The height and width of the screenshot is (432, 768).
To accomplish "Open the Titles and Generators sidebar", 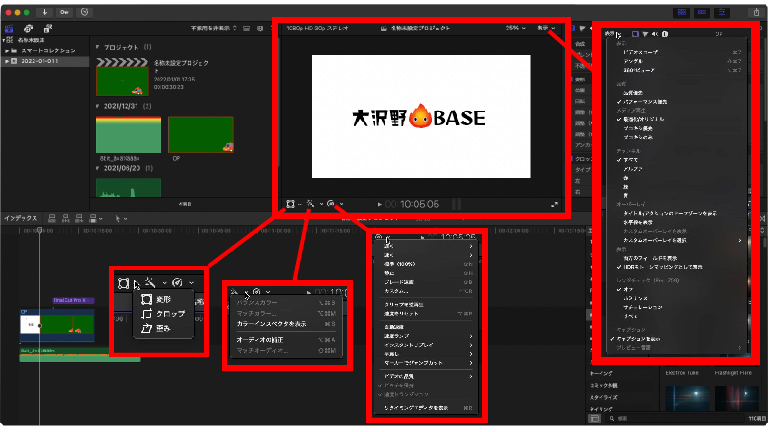I will tap(48, 29).
